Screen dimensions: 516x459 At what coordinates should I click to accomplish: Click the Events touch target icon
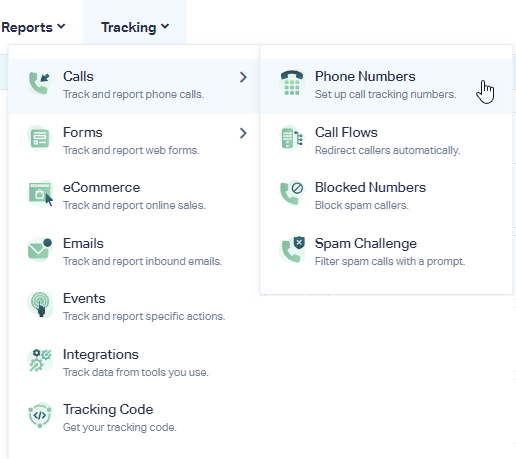tap(40, 304)
